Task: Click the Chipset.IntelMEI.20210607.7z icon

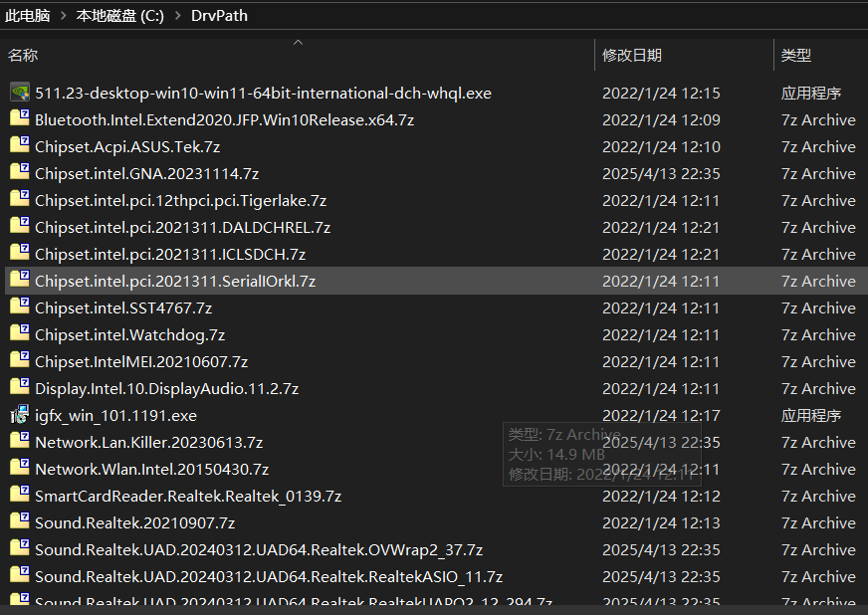Action: (19, 361)
